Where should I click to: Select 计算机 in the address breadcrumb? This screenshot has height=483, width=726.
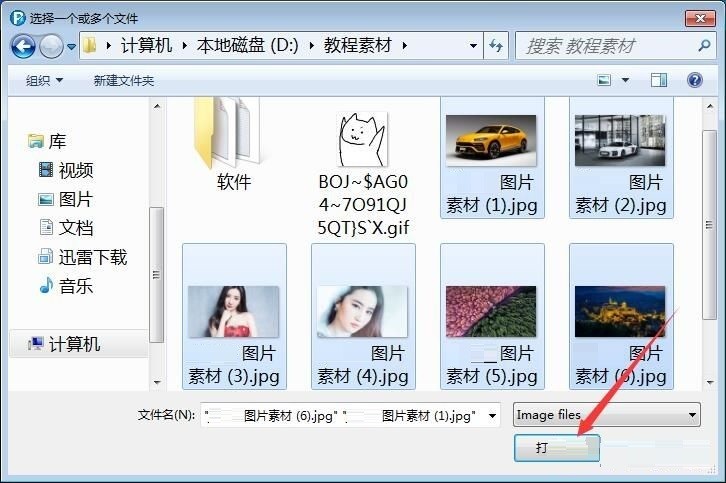146,45
